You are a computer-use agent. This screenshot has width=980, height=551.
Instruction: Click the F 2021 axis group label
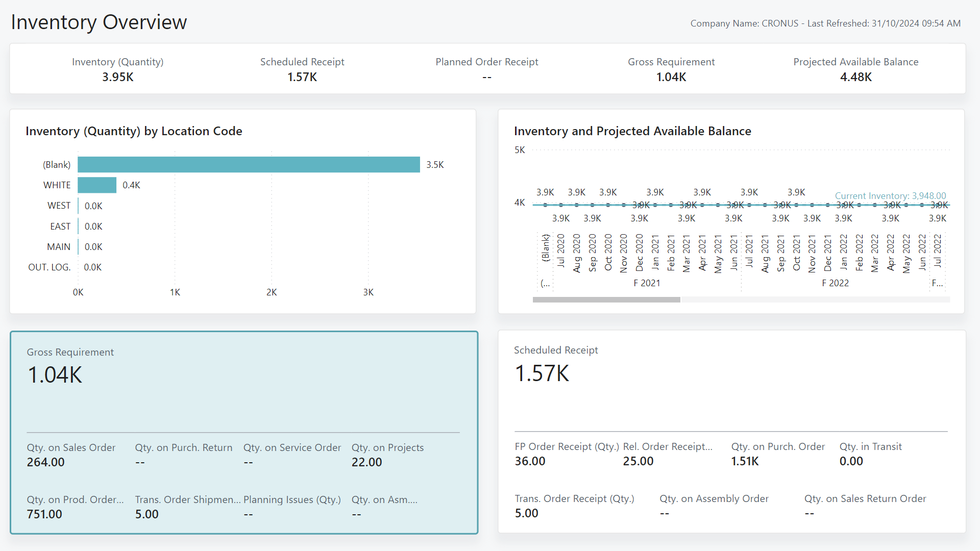[647, 283]
